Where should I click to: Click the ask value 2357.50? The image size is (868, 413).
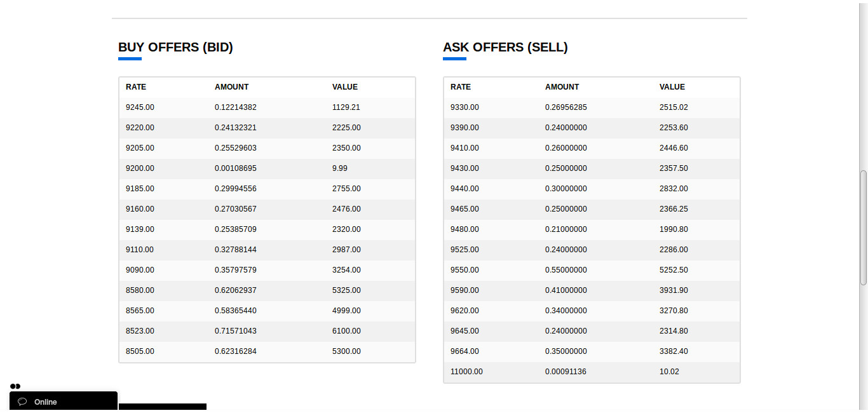pos(674,168)
